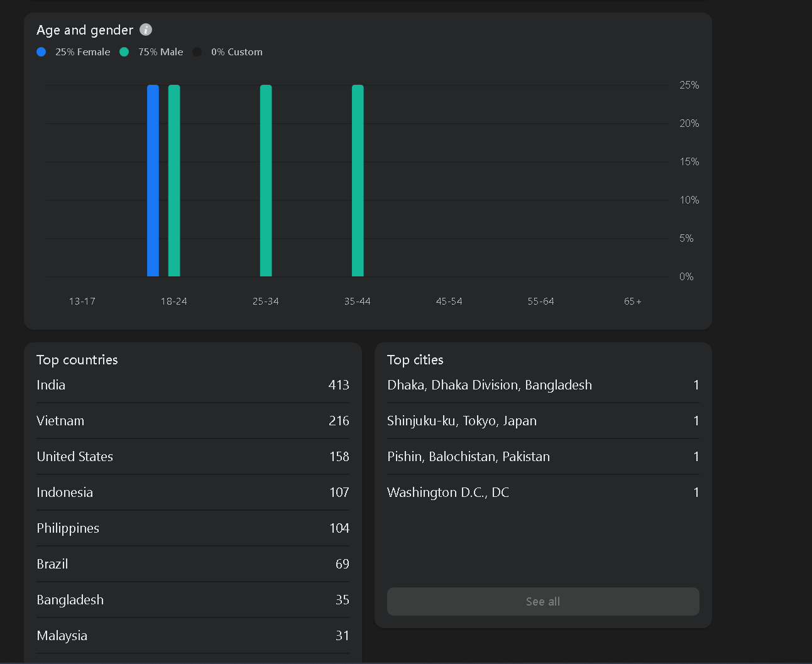Select the Bangladesh country row
This screenshot has width=812, height=664.
coord(193,600)
